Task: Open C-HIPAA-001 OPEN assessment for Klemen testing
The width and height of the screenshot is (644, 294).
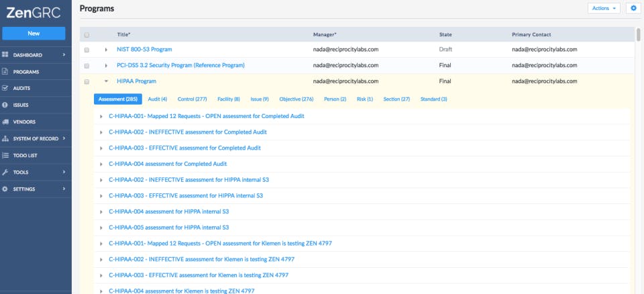Action: click(220, 244)
